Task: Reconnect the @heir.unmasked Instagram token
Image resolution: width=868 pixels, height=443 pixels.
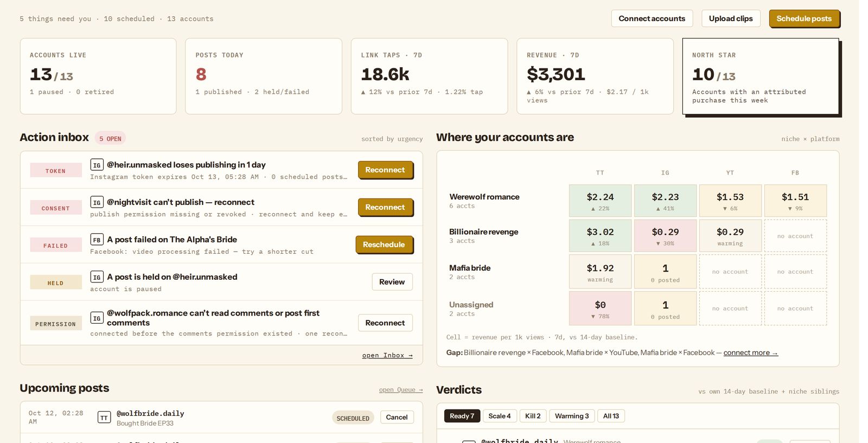Action: (x=385, y=170)
